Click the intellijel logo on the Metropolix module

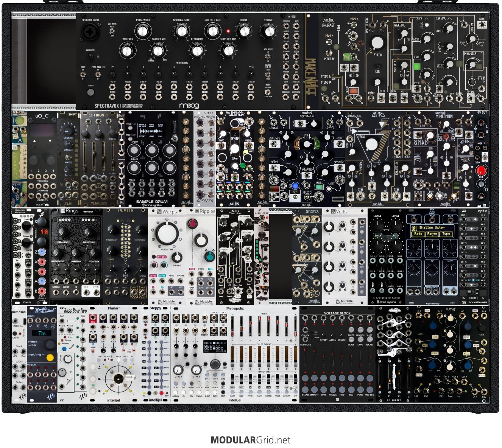point(235,400)
